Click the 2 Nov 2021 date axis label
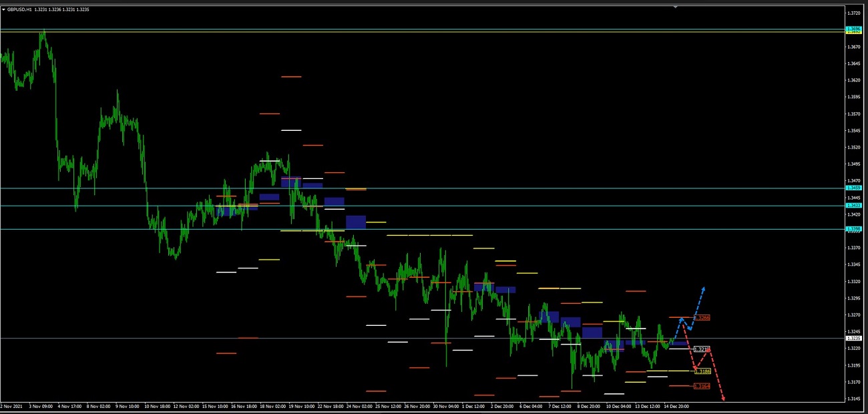Viewport: 868px width, 414px height. [11, 406]
